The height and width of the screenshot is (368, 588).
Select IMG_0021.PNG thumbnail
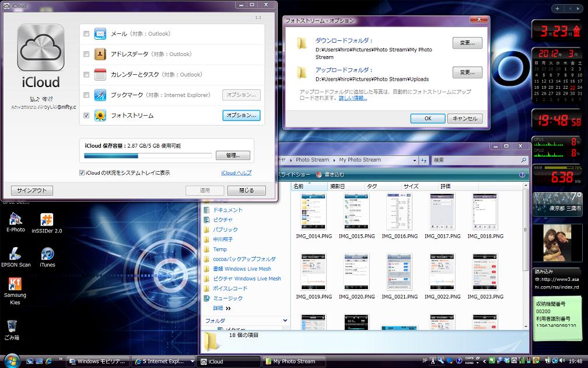coord(400,272)
